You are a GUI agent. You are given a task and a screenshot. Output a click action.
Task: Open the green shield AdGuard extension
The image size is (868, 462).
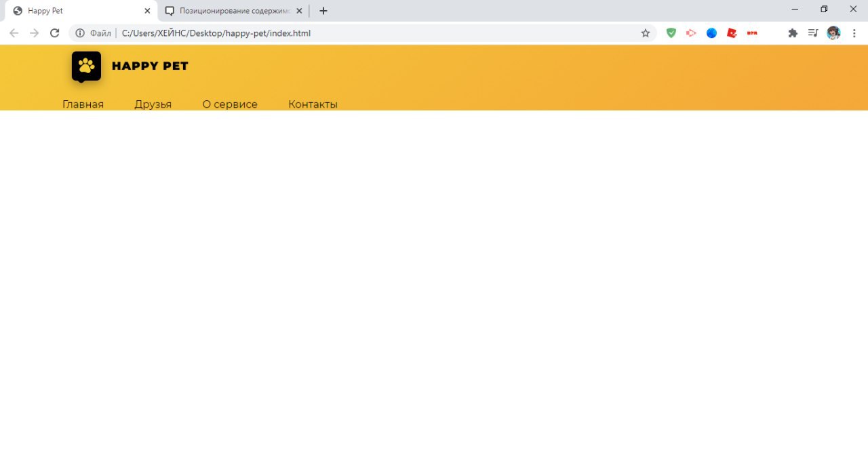(x=671, y=33)
